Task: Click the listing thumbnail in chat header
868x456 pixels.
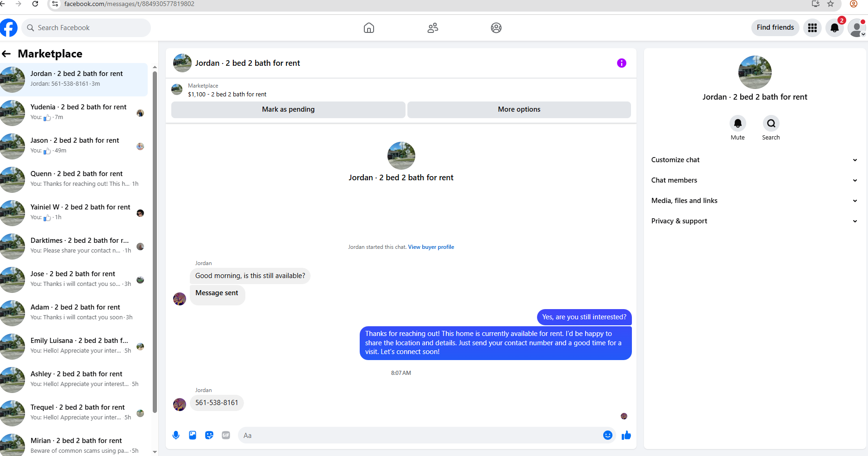Action: [182, 63]
